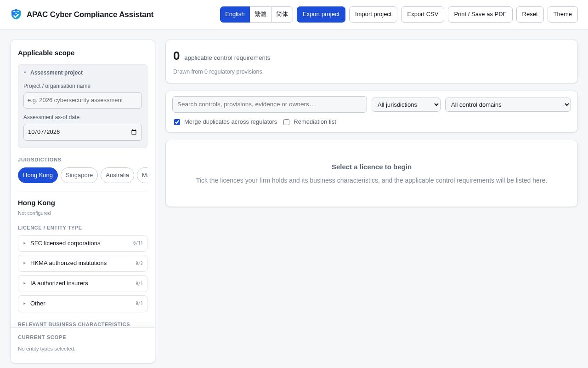Click the Export project button
Image resolution: width=588 pixels, height=368 pixels.
tap(321, 14)
